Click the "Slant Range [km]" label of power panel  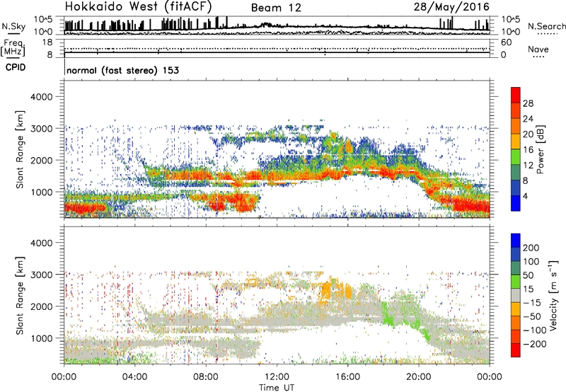coord(21,149)
